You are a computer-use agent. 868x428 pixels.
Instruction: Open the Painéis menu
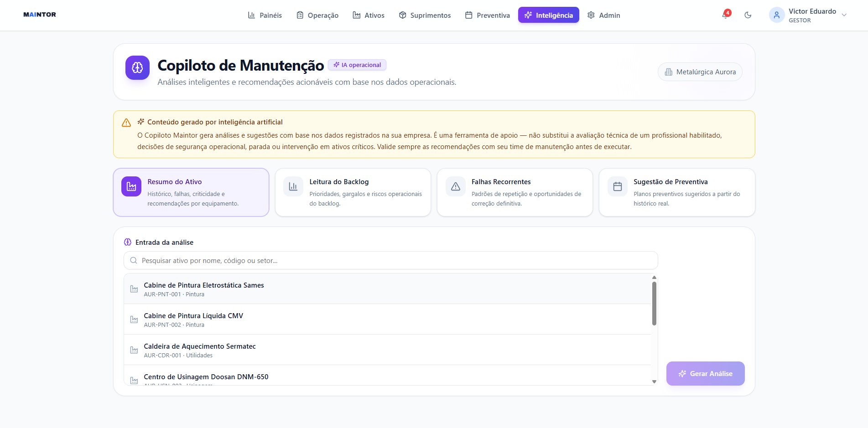(265, 15)
